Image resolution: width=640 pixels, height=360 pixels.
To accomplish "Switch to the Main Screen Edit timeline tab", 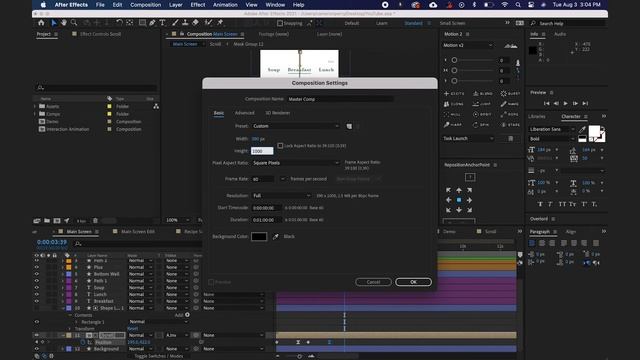I will click(138, 231).
